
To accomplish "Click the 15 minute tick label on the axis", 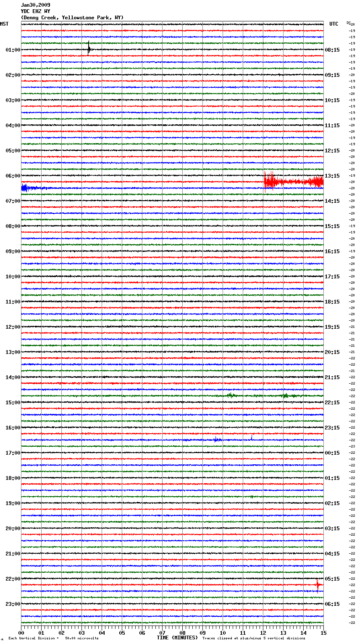I will click(323, 633).
